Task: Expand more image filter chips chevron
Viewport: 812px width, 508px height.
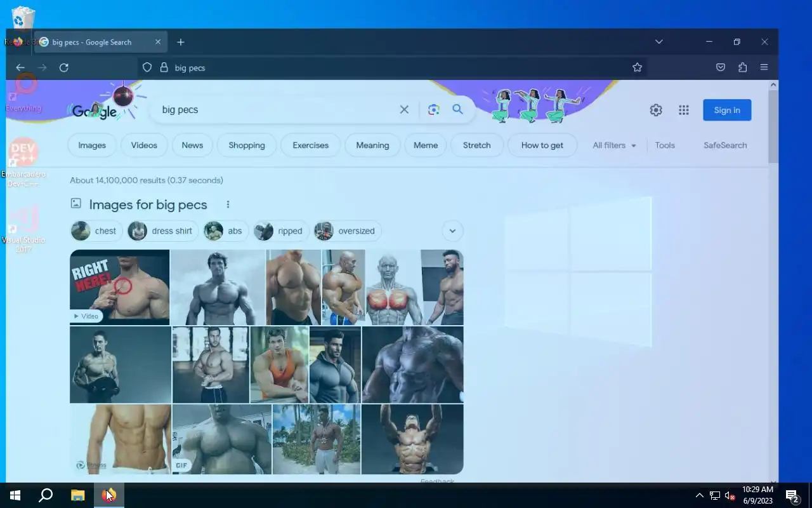Action: coord(452,231)
